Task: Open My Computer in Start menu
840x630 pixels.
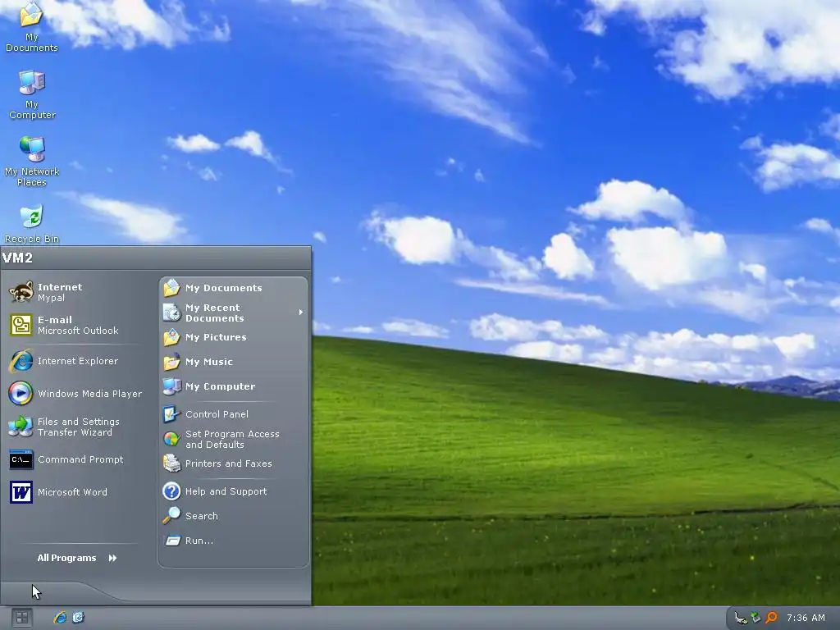Action: tap(234, 386)
